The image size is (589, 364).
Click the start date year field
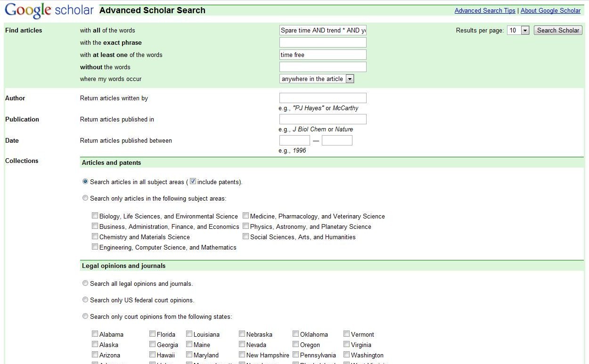[294, 140]
